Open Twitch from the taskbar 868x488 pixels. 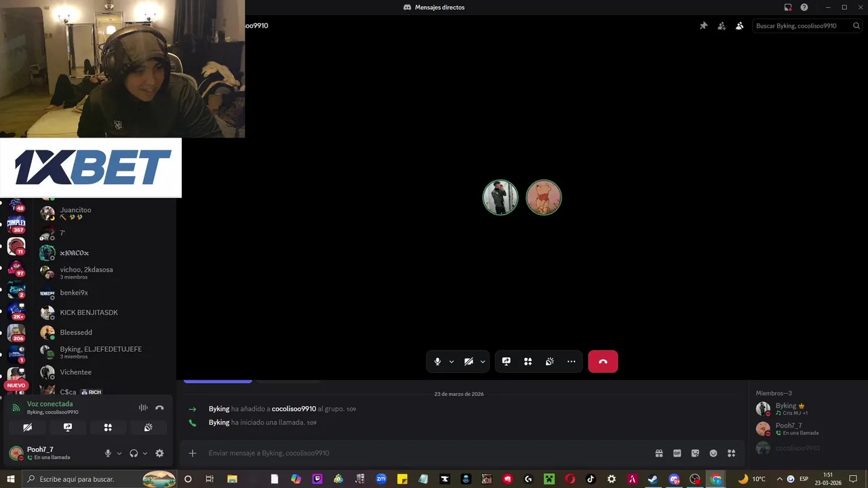317,479
